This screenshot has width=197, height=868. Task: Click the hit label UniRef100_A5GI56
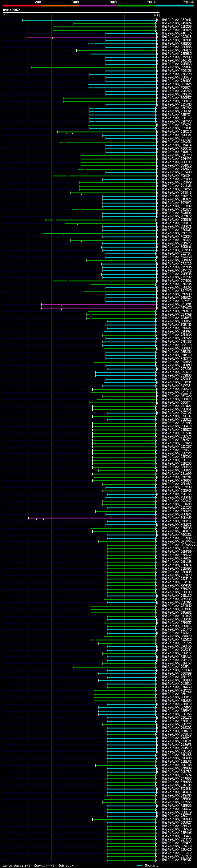(176, 71)
